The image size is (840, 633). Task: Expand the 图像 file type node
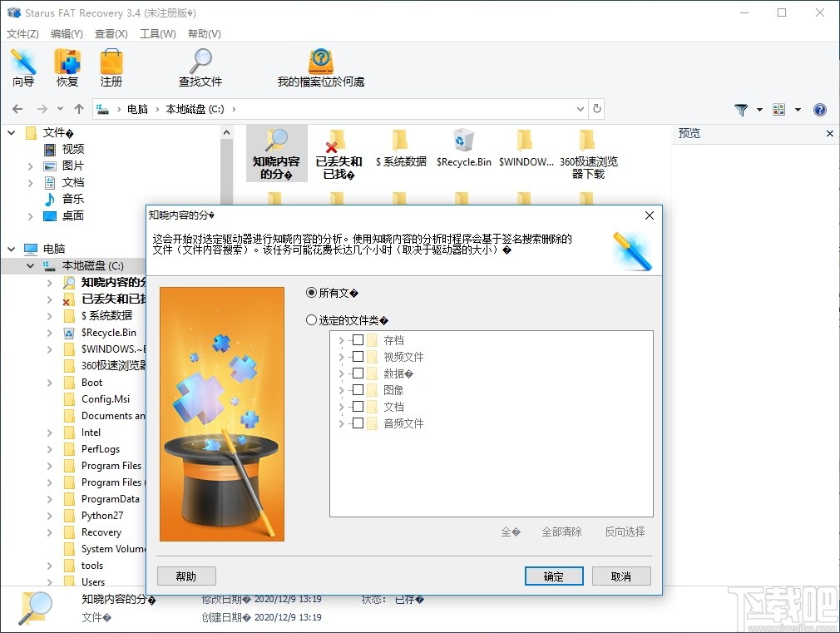(341, 390)
